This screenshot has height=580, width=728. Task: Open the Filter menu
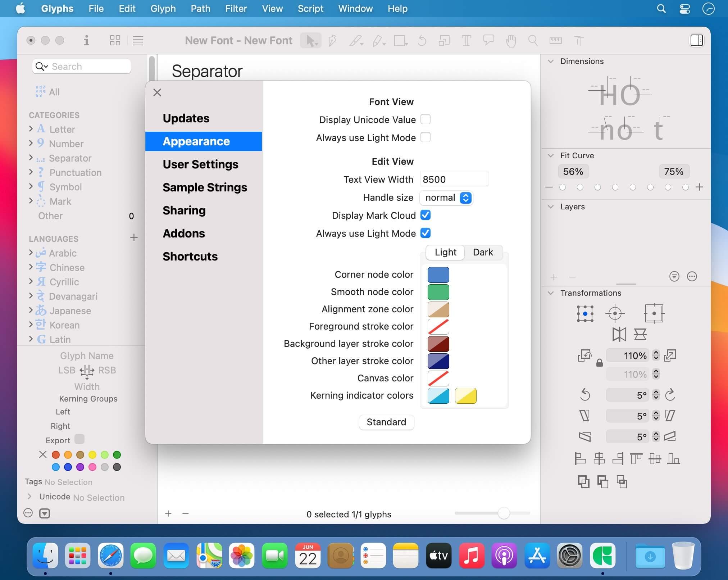click(x=236, y=9)
